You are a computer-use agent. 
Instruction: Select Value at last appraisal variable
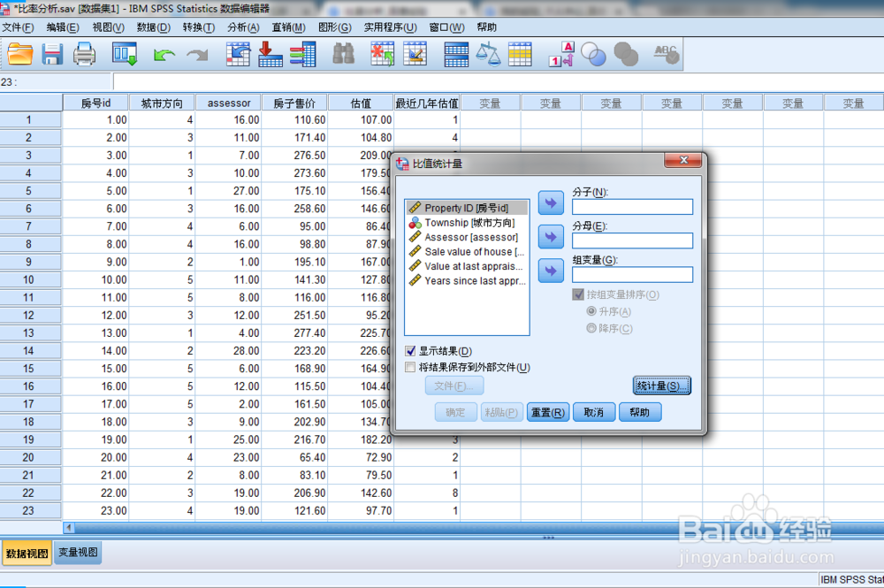click(467, 266)
